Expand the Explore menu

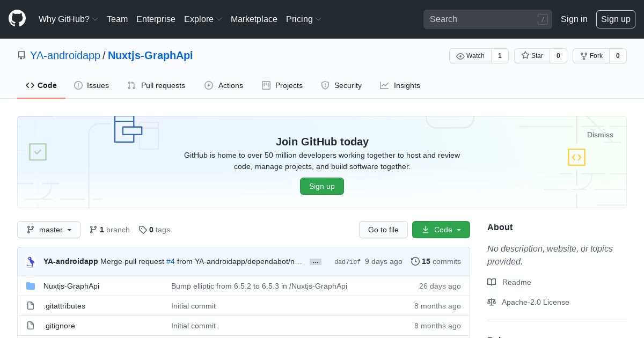tap(203, 19)
